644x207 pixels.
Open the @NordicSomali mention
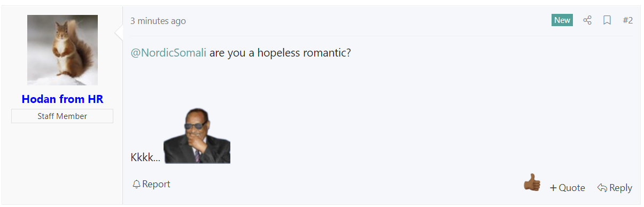coord(168,53)
